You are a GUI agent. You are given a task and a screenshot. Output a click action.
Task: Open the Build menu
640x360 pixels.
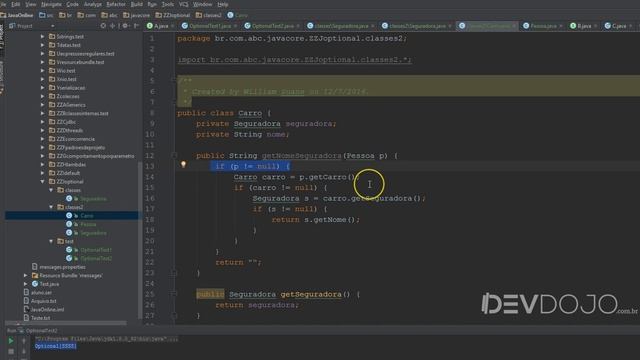click(137, 4)
